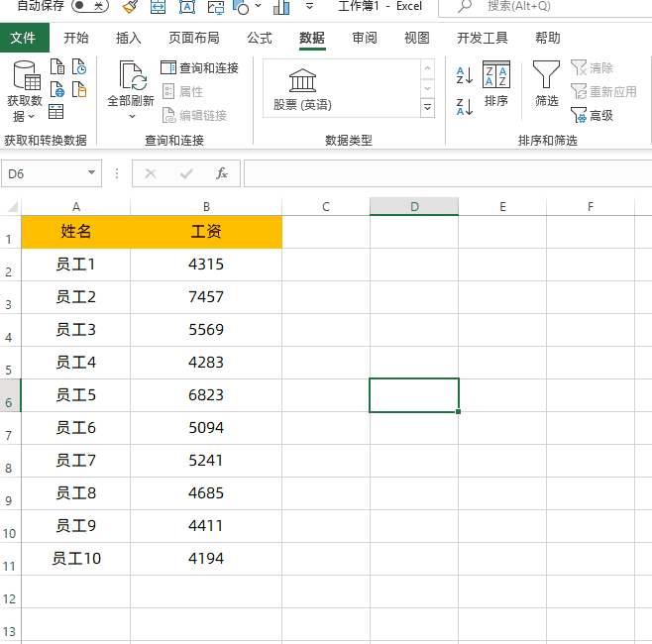
Task: Click the Recent Sources clock-file icon
Action: coord(79,66)
